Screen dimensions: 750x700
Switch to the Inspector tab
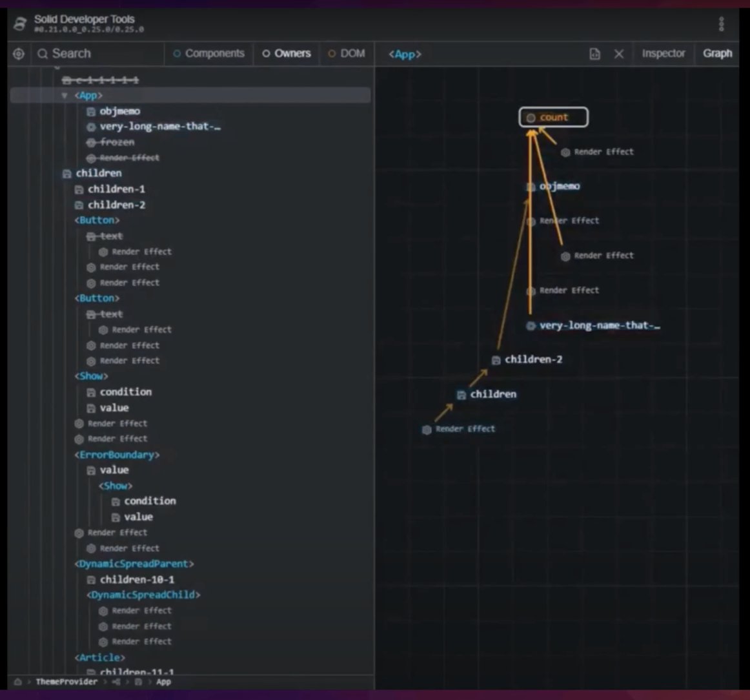pyautogui.click(x=664, y=54)
